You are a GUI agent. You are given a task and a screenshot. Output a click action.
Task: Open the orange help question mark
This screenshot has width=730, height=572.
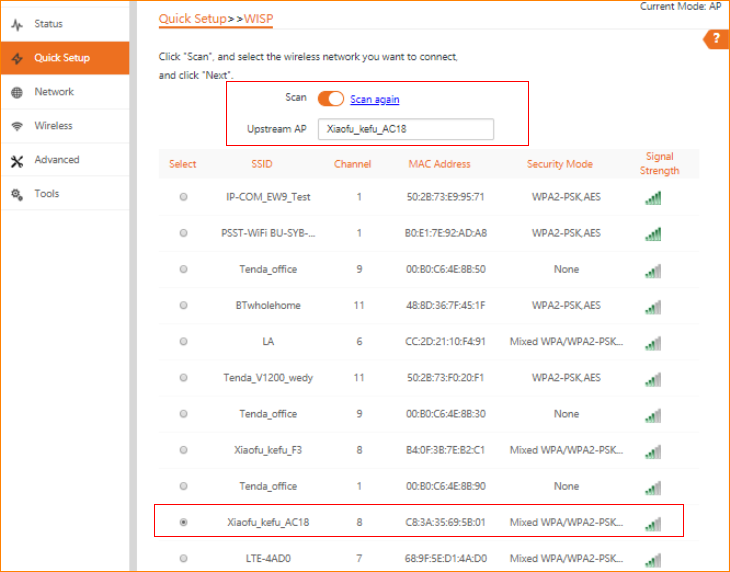(717, 39)
